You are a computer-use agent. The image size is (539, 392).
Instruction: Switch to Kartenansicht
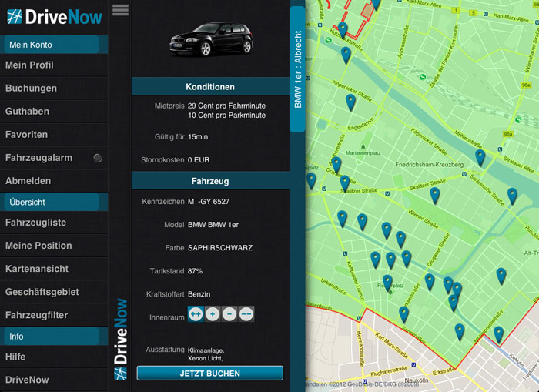pos(54,269)
